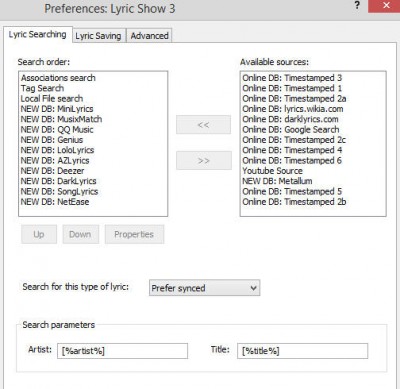Switch to the Lyric Saving tab
Image resolution: width=400 pixels, height=389 pixels.
(98, 36)
